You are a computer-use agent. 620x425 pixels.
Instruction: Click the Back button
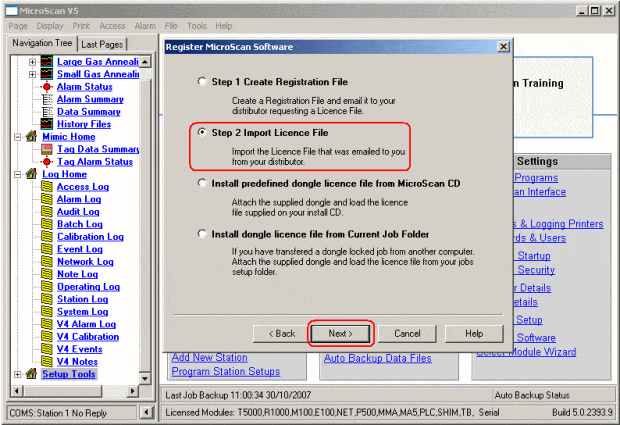click(x=282, y=334)
